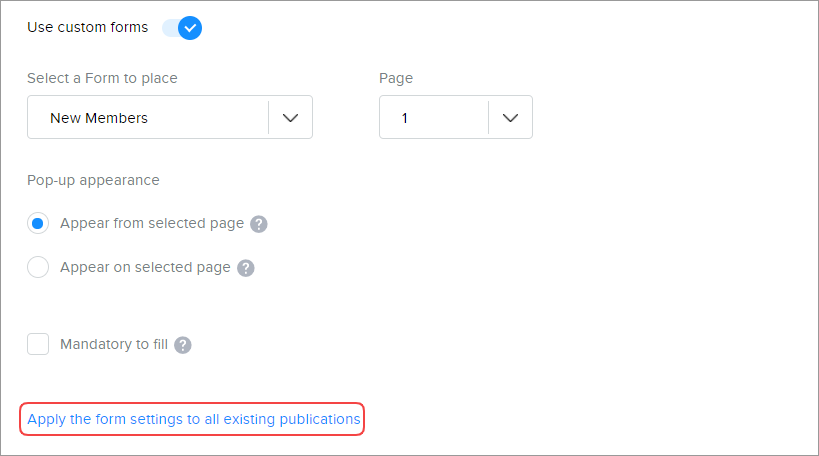Click the Appear on selected page label text
819x456 pixels.
[145, 267]
